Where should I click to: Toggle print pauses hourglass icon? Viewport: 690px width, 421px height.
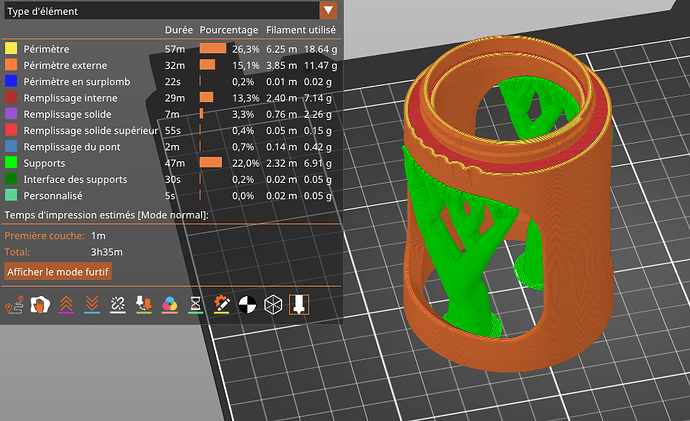click(x=196, y=306)
